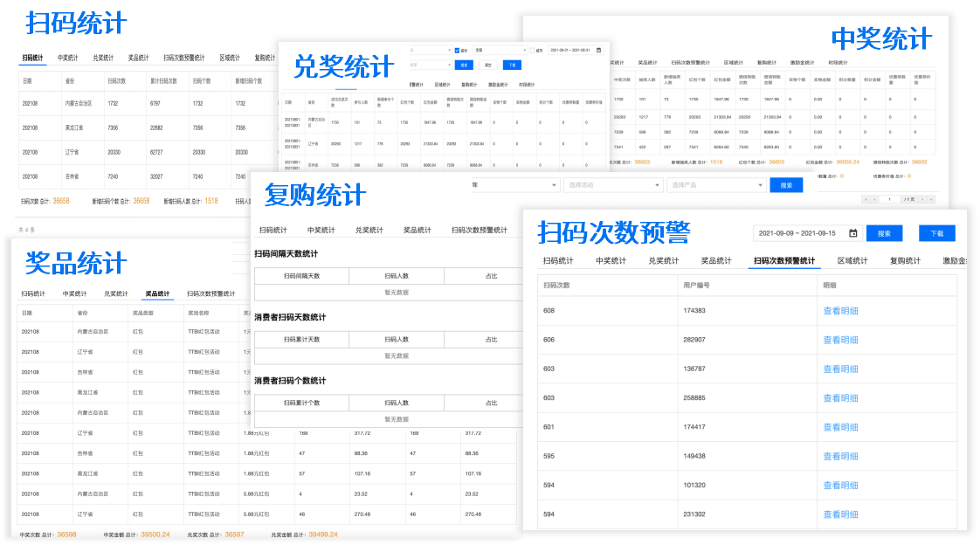Viewport: 980px width, 545px height.
Task: Click the page number input field
Action: point(889,199)
